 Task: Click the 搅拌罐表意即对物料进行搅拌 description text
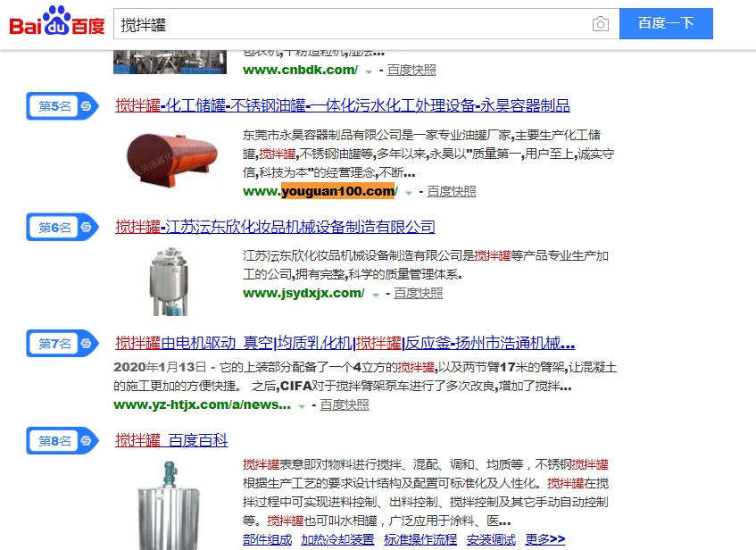click(x=425, y=493)
